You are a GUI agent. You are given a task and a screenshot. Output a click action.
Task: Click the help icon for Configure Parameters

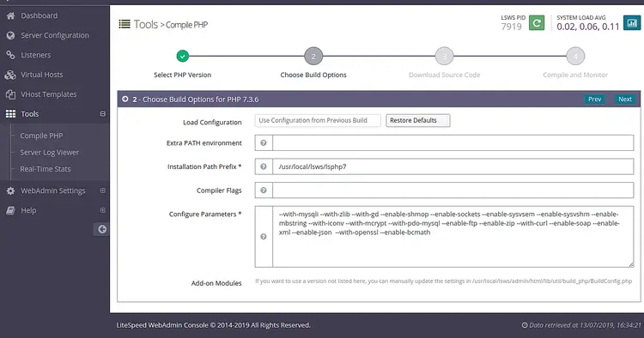pos(264,237)
